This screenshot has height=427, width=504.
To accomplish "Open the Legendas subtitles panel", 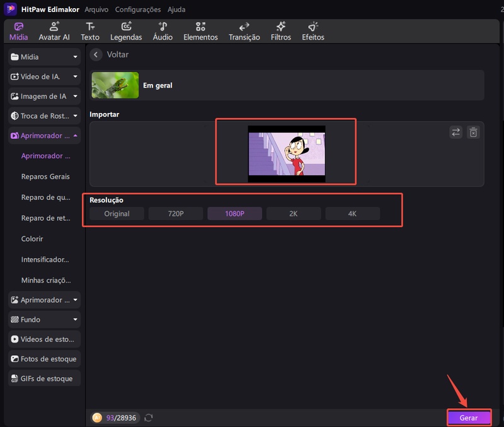I will click(x=126, y=31).
